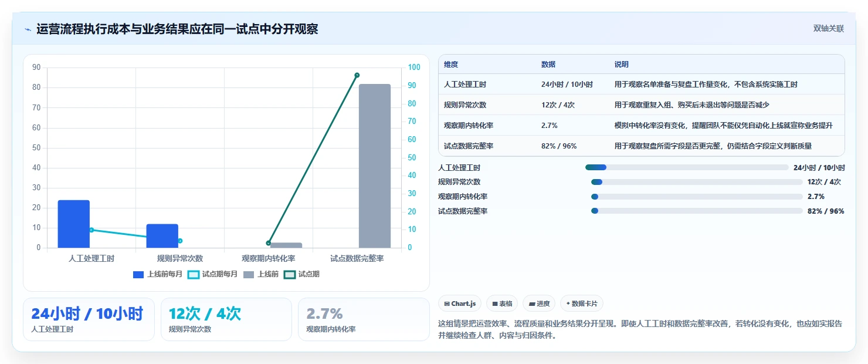Open the 12次 / 4次 data card
The width and height of the screenshot is (868, 364).
coord(226,319)
